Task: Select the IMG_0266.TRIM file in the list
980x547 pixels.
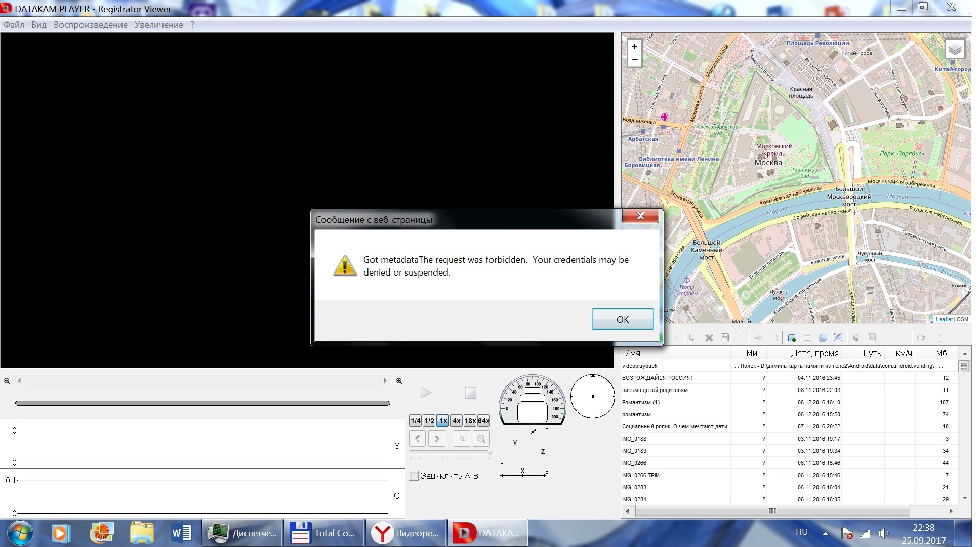Action: click(640, 475)
